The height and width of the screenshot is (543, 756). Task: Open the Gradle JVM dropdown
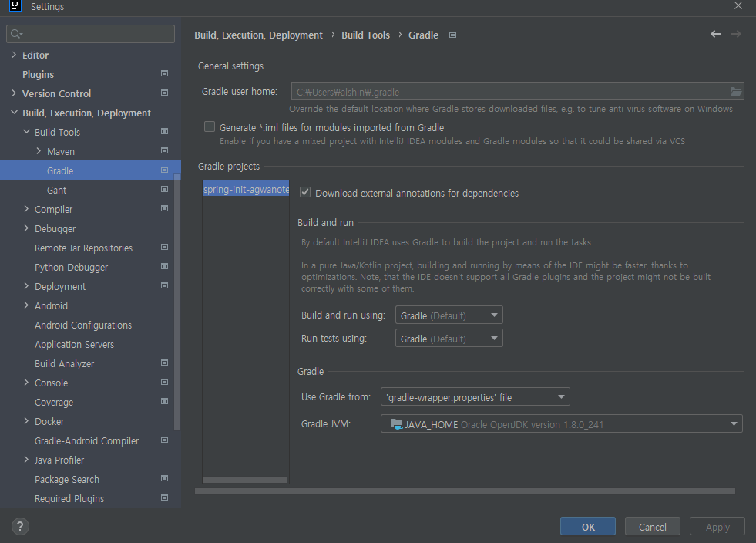click(x=562, y=424)
